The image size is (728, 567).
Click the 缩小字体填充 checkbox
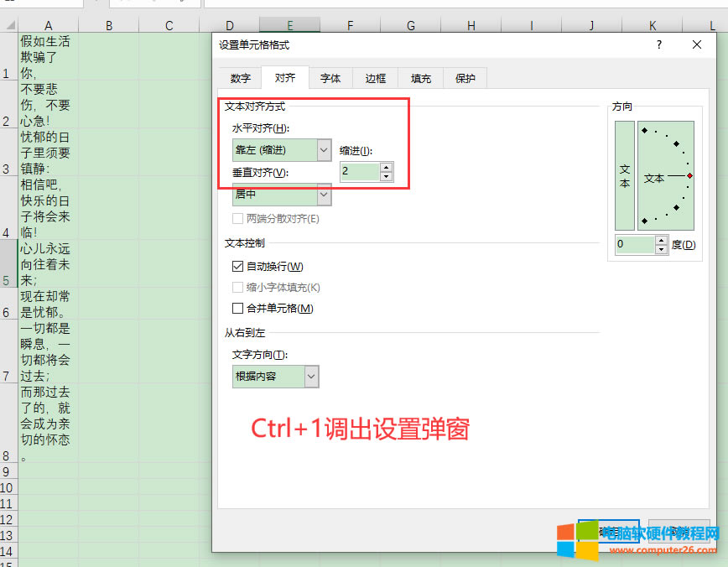(238, 288)
